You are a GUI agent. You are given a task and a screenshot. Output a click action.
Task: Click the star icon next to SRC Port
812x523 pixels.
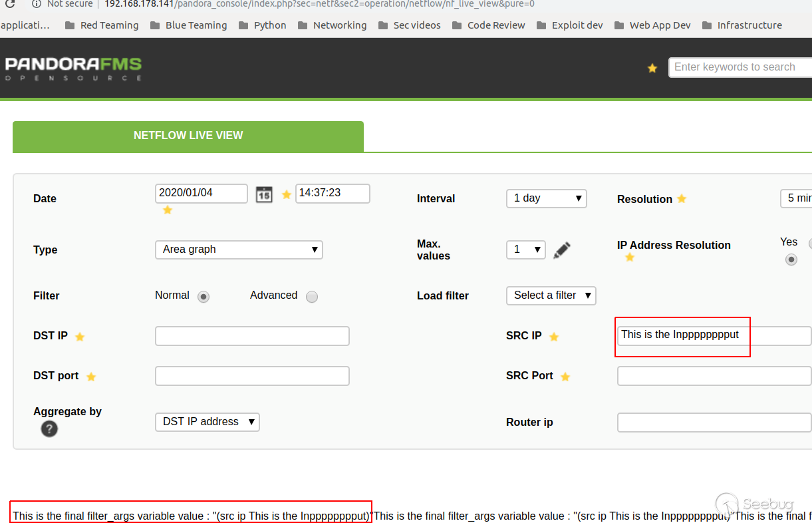coord(565,377)
